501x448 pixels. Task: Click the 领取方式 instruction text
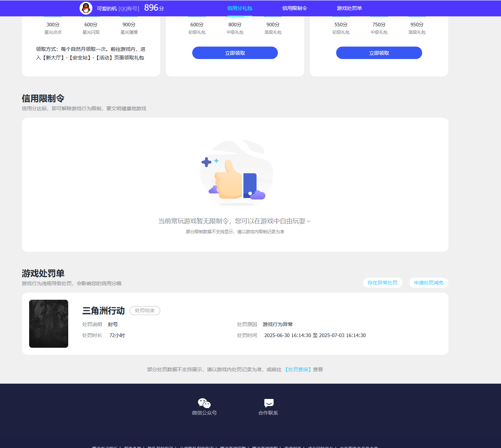[x=91, y=53]
